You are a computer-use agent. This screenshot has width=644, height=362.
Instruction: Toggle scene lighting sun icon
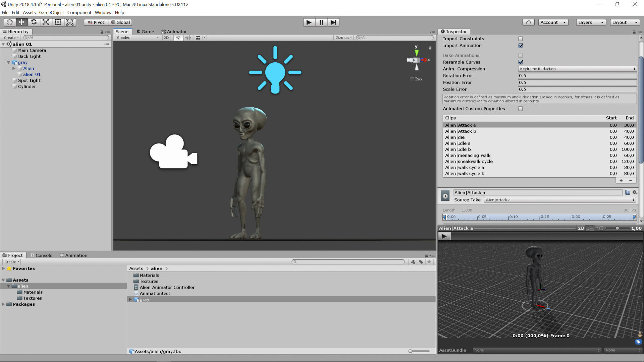(178, 38)
